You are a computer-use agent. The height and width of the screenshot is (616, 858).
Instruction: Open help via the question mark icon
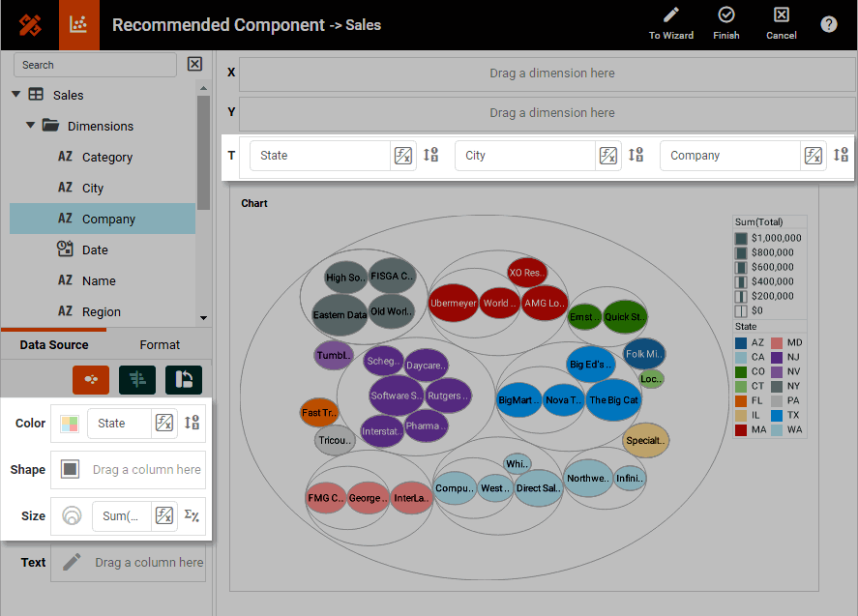829,24
